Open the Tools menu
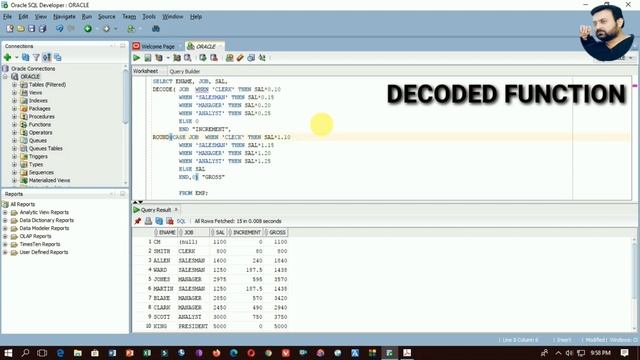This screenshot has height=360, width=640. tap(149, 17)
